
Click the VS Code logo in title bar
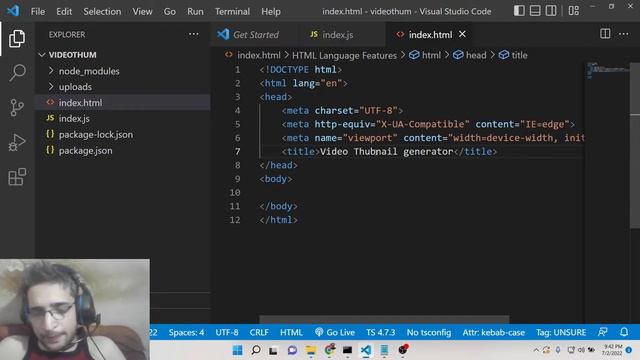click(13, 11)
